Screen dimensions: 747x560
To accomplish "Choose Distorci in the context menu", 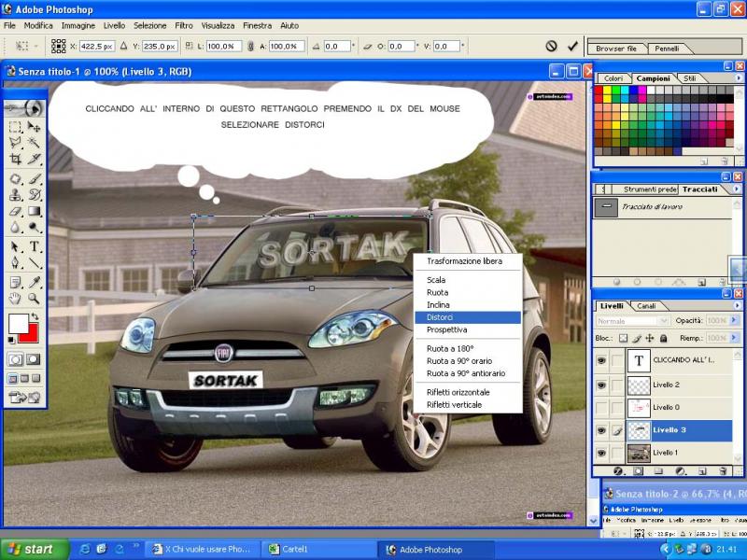I will point(468,317).
